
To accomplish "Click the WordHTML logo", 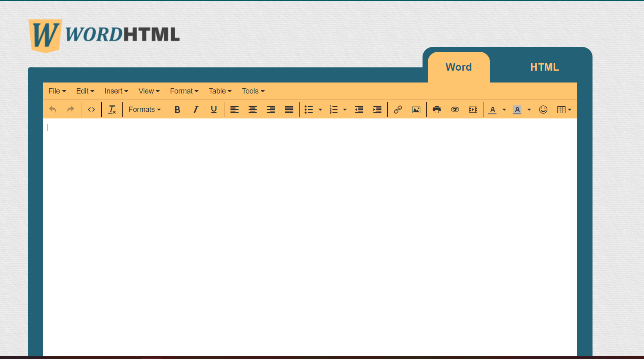I will point(104,36).
